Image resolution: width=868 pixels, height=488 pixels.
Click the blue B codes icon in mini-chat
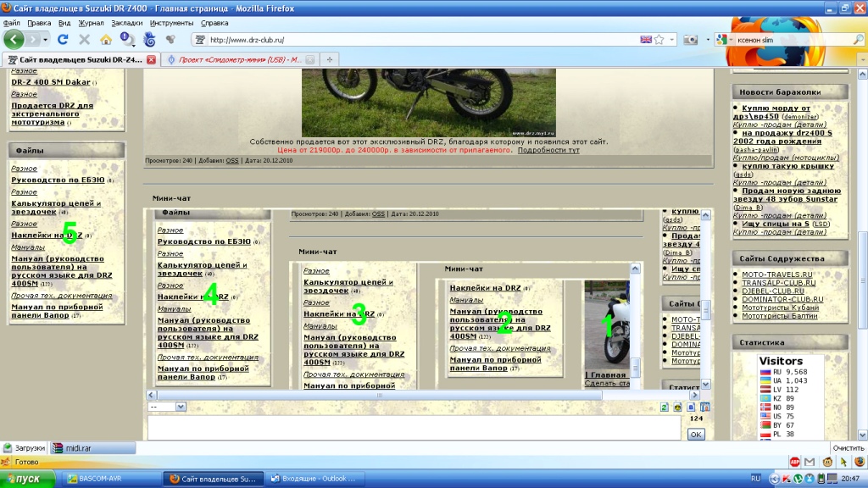691,408
